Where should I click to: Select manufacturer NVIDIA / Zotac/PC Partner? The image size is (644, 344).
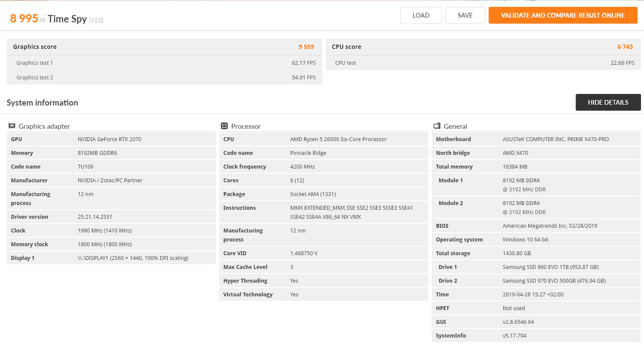click(110, 180)
